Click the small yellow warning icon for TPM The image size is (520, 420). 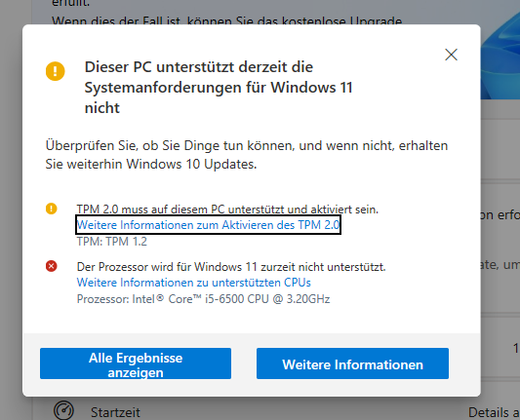pyautogui.click(x=52, y=209)
